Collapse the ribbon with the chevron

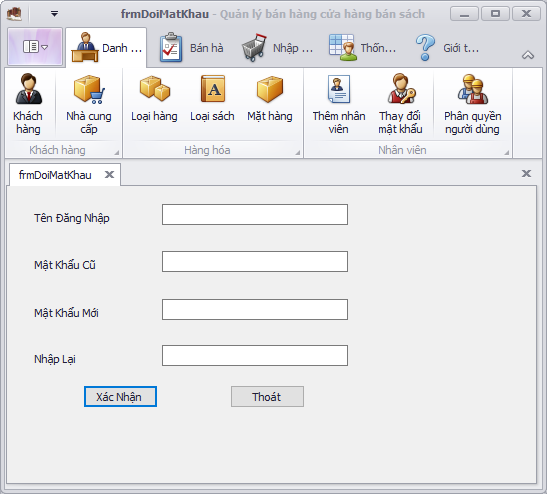pyautogui.click(x=528, y=55)
